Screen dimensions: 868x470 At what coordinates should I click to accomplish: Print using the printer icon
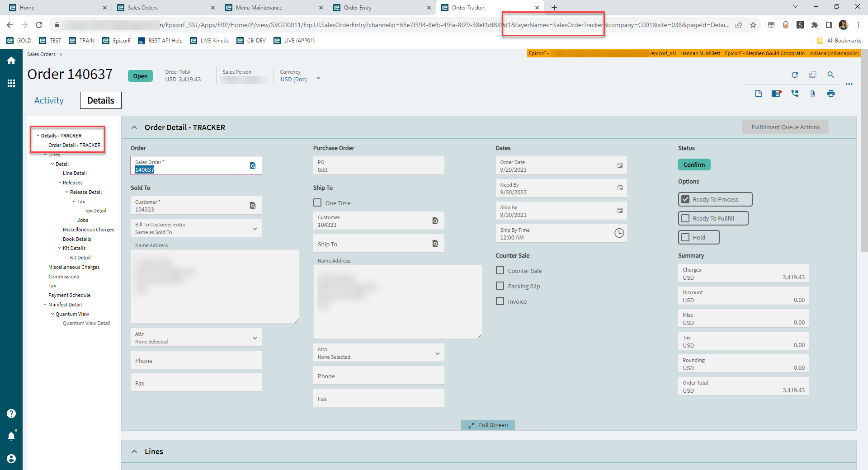click(831, 94)
